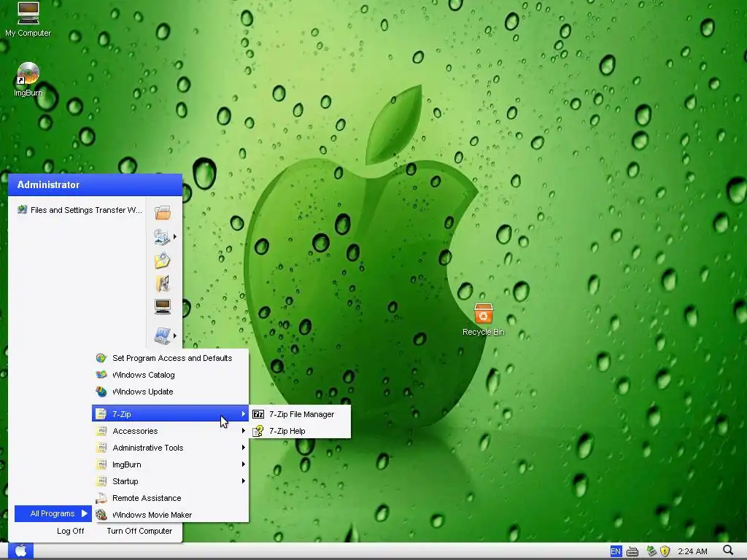
Task: Select the ImgBurn program group
Action: [170, 464]
